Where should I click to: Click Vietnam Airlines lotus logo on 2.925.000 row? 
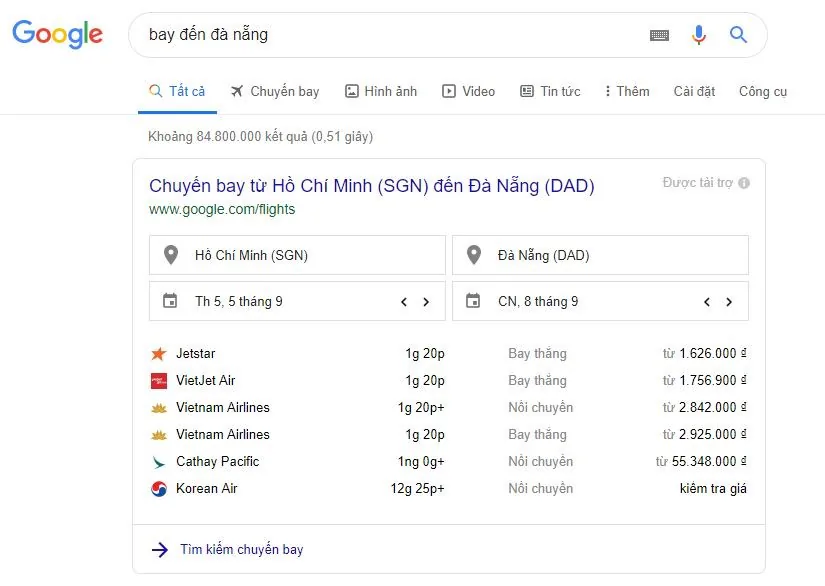159,435
